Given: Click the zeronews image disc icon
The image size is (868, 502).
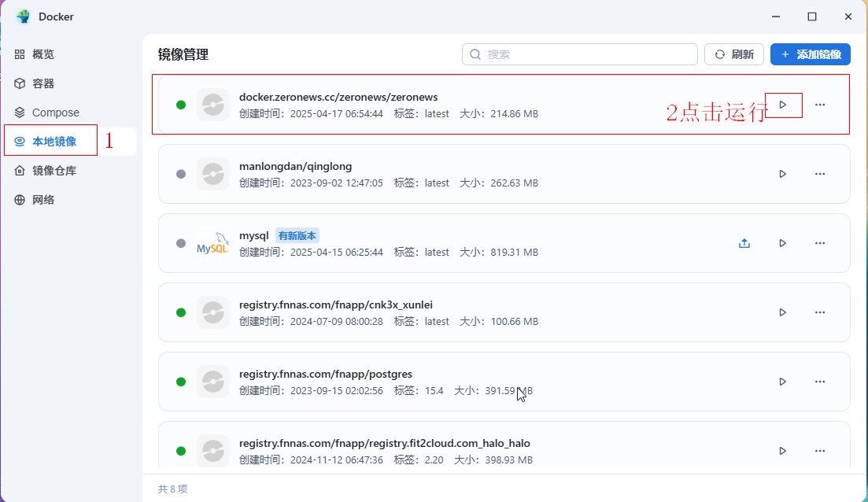Looking at the screenshot, I should 213,105.
